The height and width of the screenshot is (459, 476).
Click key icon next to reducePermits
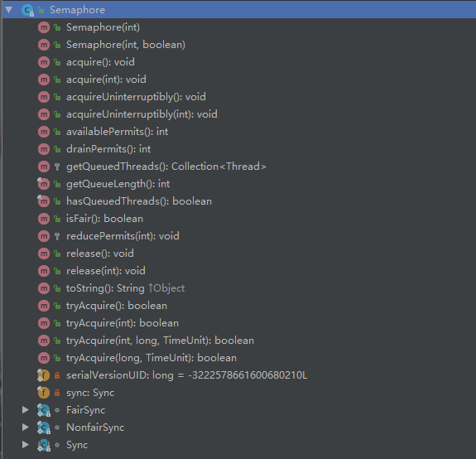[x=57, y=236]
